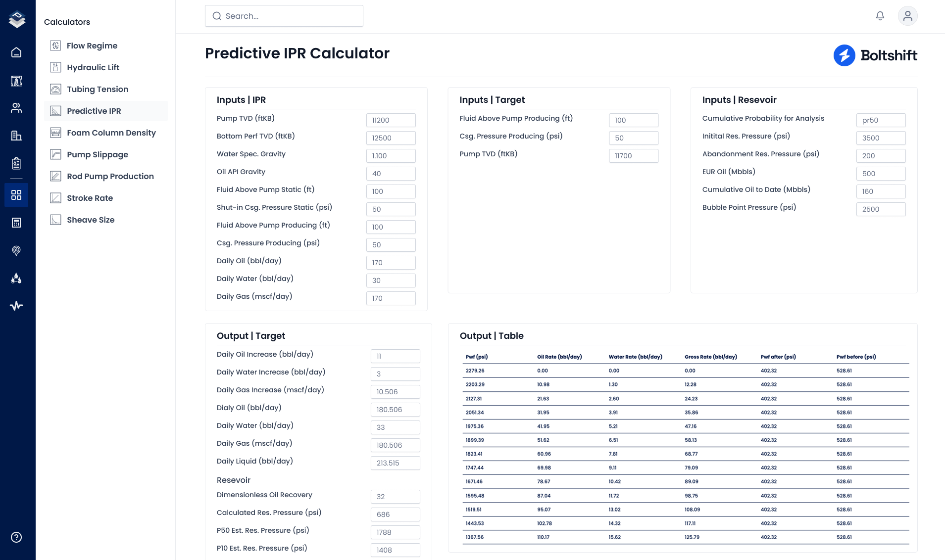This screenshot has width=945, height=560.
Task: Click the Bubble Point Pressure input
Action: click(881, 209)
